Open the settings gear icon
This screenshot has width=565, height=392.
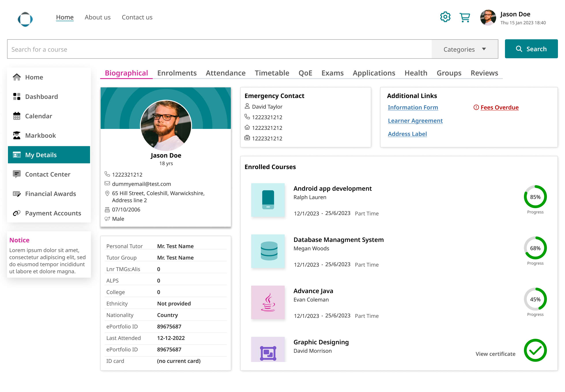tap(445, 17)
